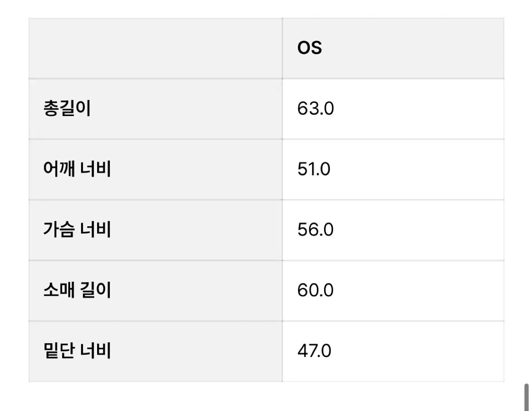Viewport: 532px width, 411px height.
Task: Select the 소매 길이 row label
Action: point(77,291)
